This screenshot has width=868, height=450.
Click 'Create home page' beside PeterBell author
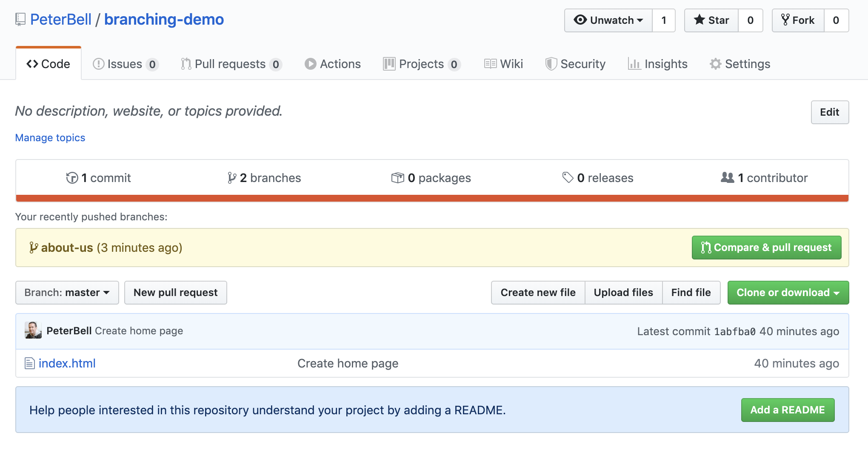pos(139,331)
